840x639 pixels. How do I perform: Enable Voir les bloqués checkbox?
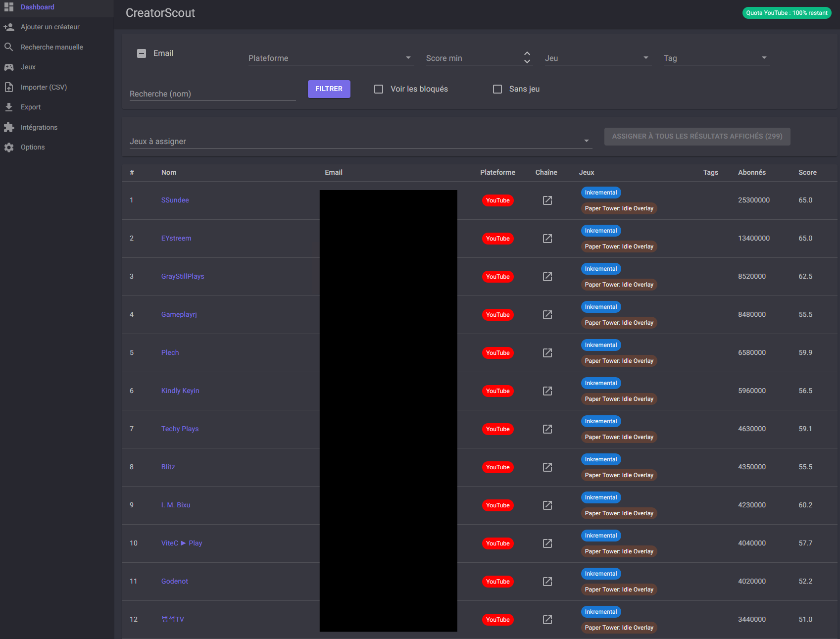tap(379, 89)
